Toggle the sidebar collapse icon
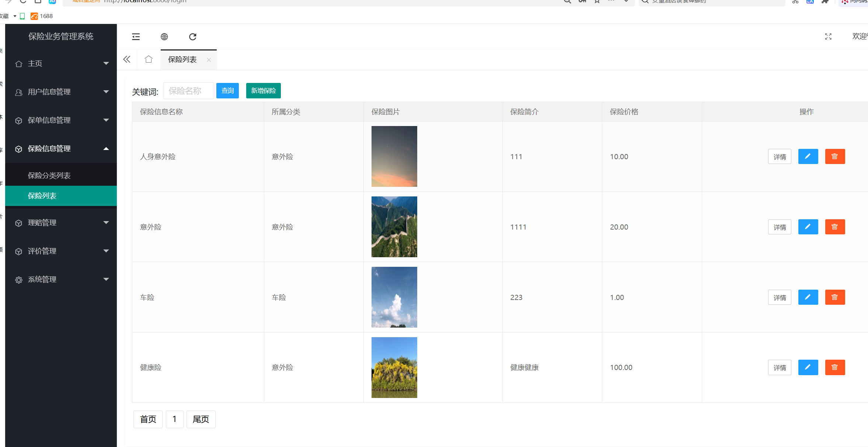 tap(136, 36)
